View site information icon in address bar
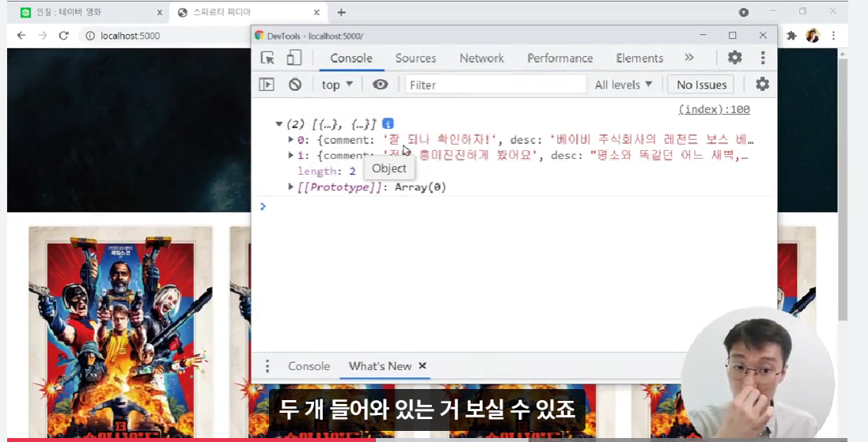 [89, 36]
